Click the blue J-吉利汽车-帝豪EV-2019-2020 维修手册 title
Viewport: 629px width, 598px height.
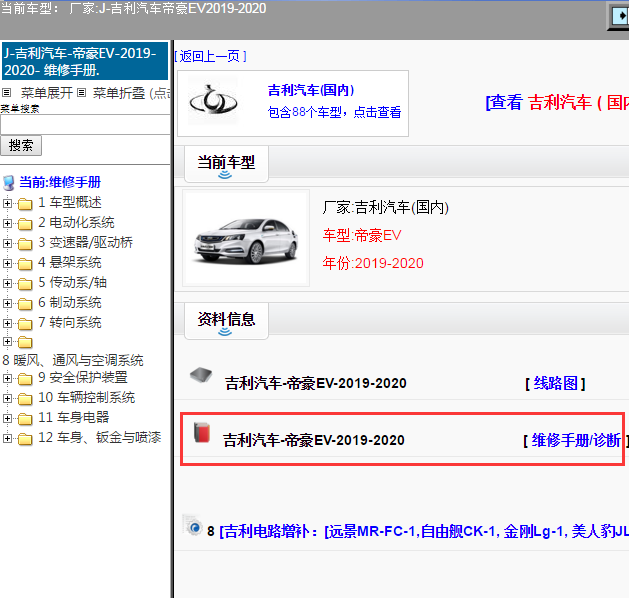coord(85,61)
